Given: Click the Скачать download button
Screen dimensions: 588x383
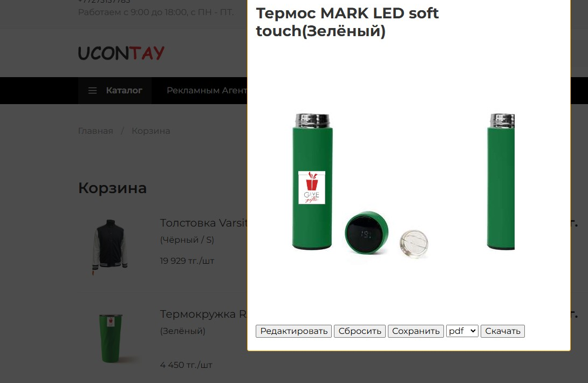Looking at the screenshot, I should tap(503, 331).
